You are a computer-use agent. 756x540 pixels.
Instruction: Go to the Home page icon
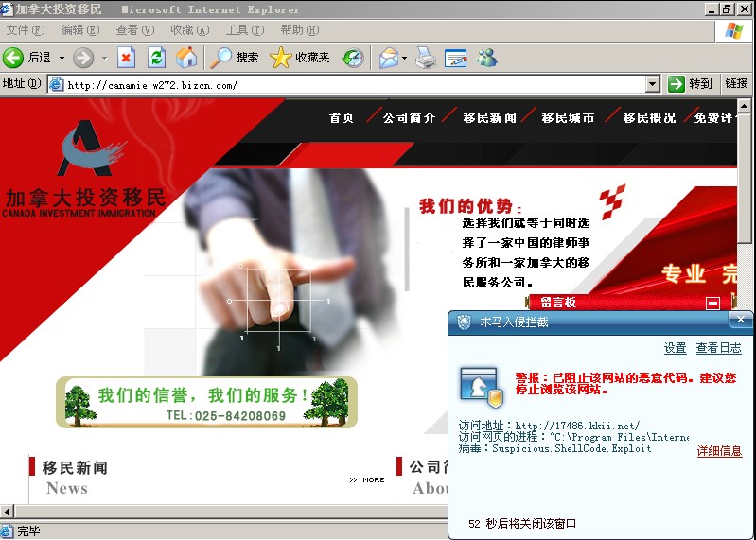pyautogui.click(x=186, y=58)
